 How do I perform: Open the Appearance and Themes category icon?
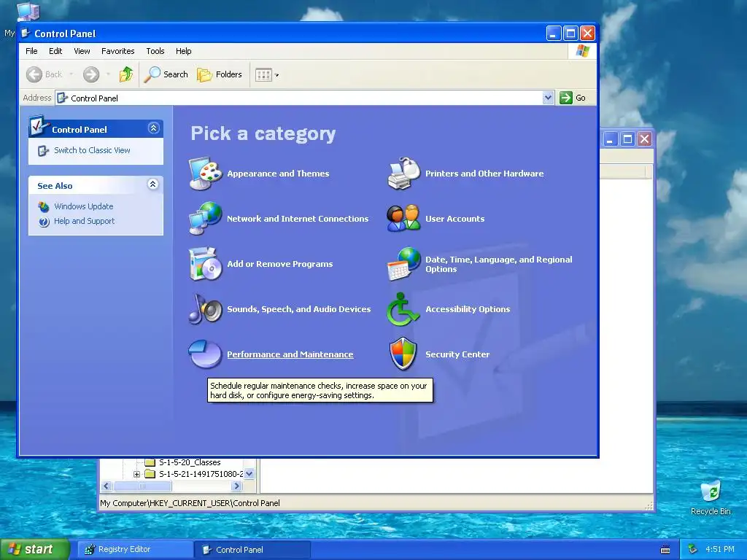[205, 174]
